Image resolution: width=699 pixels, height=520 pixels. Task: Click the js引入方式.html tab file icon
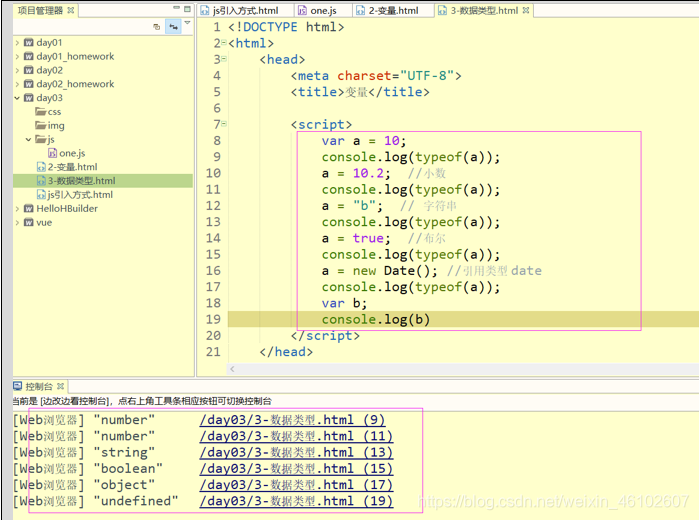coord(205,11)
